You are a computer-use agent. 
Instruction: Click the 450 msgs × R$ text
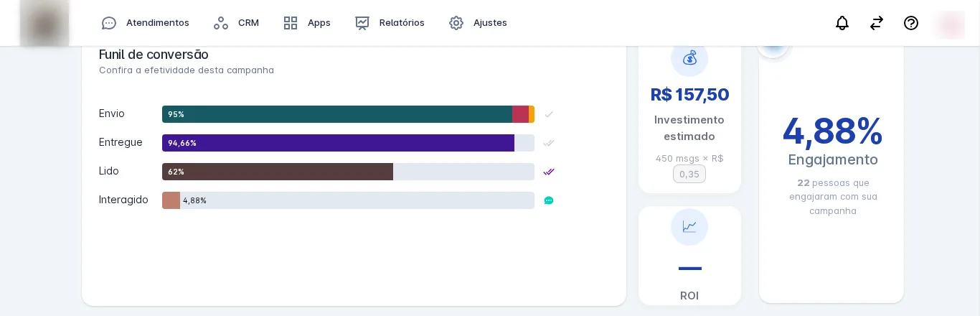[689, 158]
